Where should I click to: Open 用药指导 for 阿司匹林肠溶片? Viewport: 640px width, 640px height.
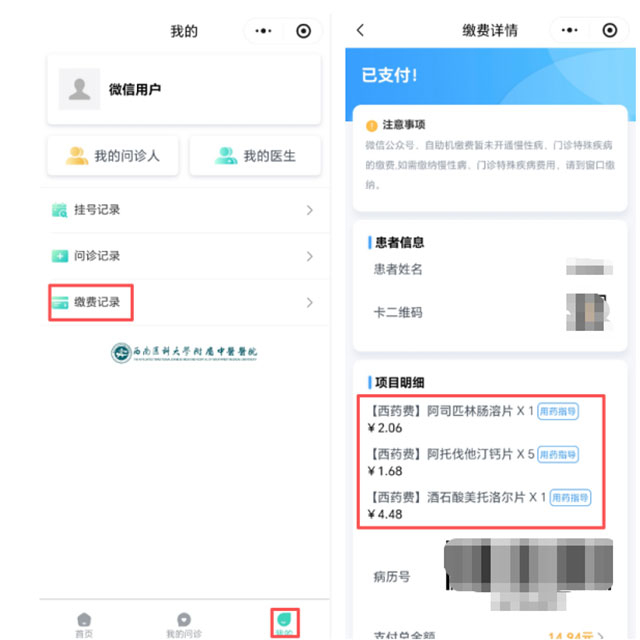(559, 411)
